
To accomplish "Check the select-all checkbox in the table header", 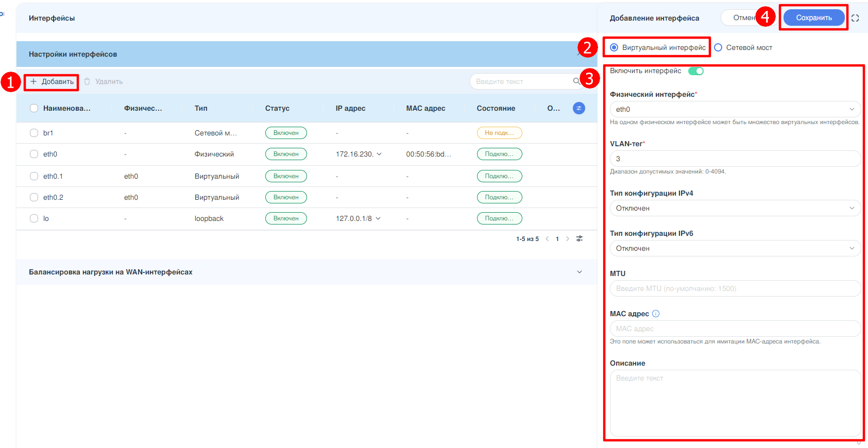I will [x=34, y=108].
